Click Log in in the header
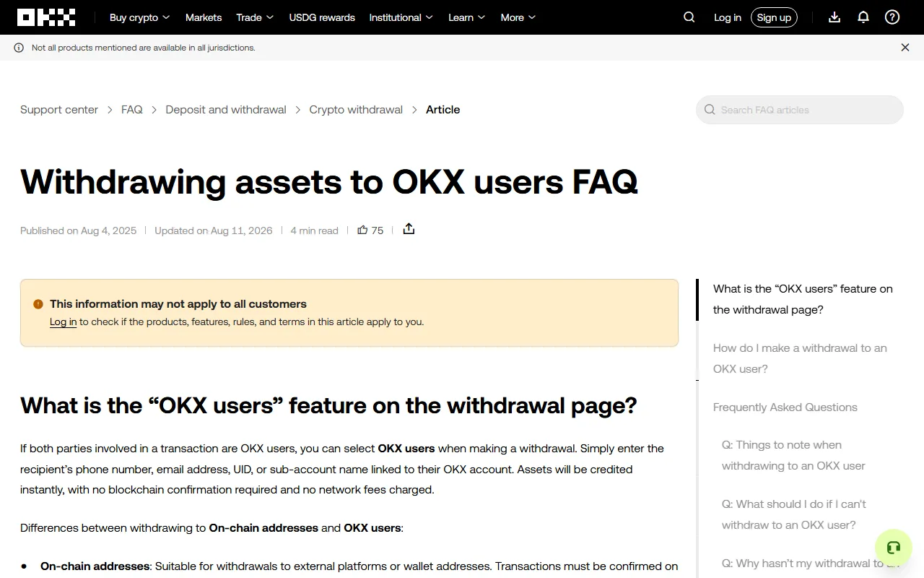924x578 pixels. 728,17
